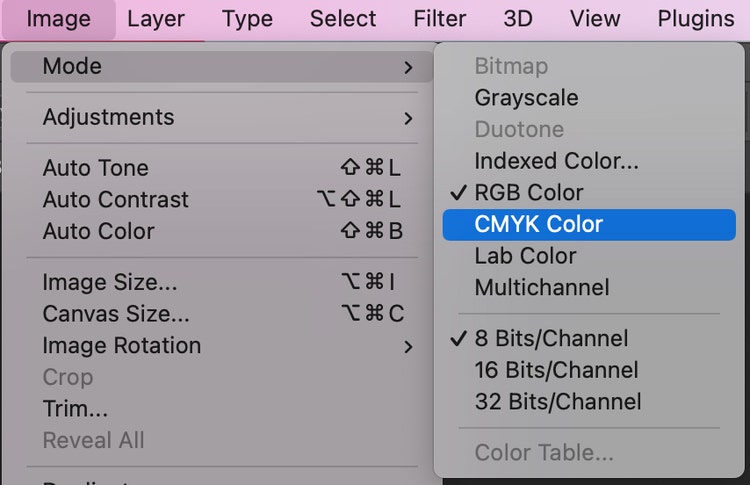Choose the checked RGB Color mode
The image size is (750, 485).
(528, 193)
